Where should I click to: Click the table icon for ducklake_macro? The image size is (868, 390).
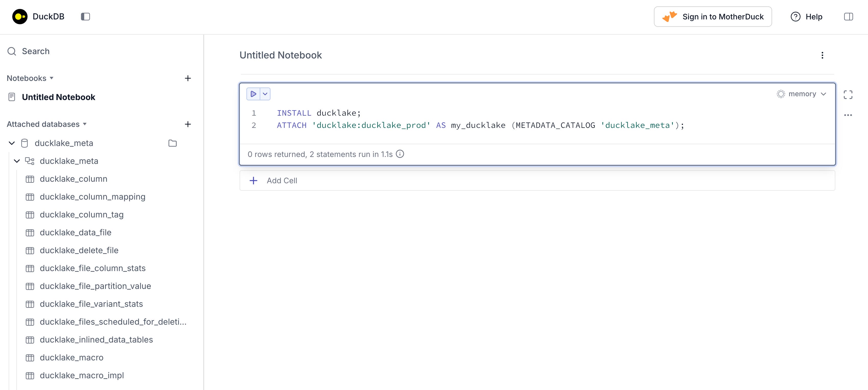click(x=30, y=358)
